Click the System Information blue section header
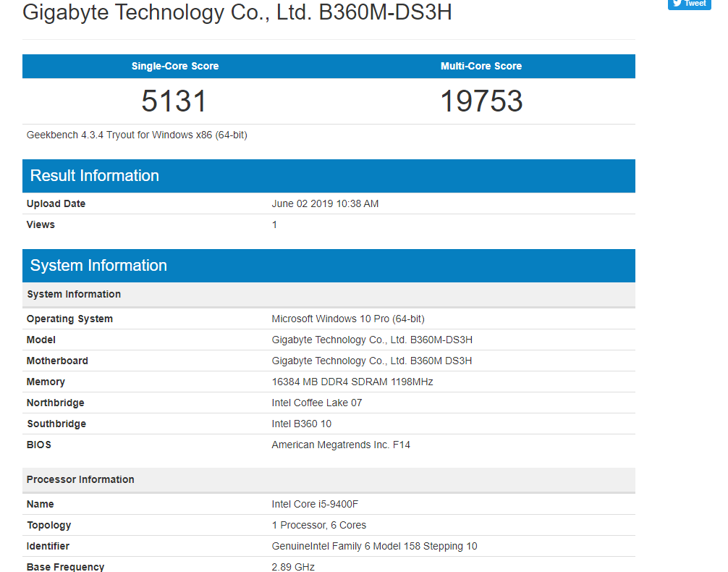 (329, 265)
